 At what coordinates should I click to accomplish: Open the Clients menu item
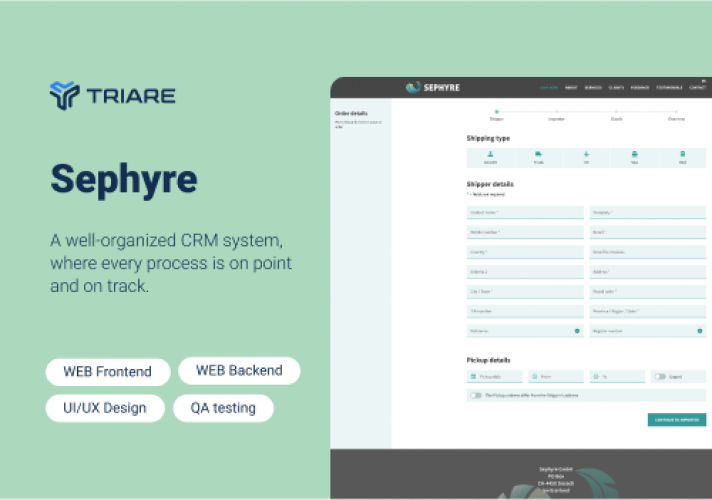pos(616,88)
